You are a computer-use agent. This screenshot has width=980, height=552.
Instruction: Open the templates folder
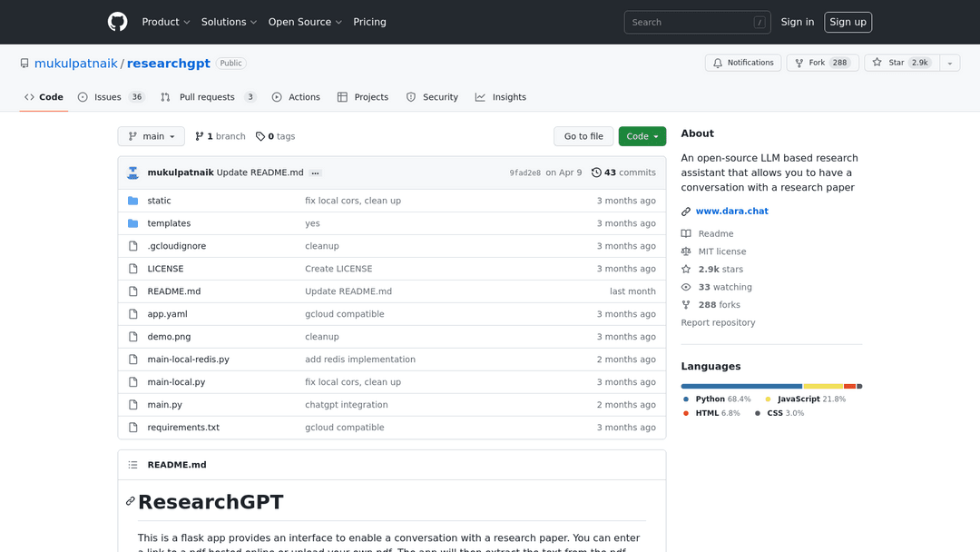pos(169,223)
